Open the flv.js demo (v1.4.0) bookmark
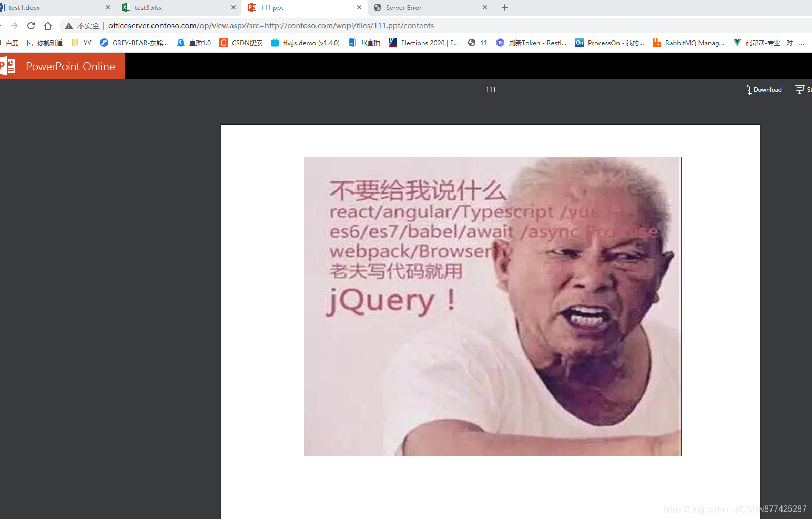The height and width of the screenshot is (519, 812). point(305,43)
